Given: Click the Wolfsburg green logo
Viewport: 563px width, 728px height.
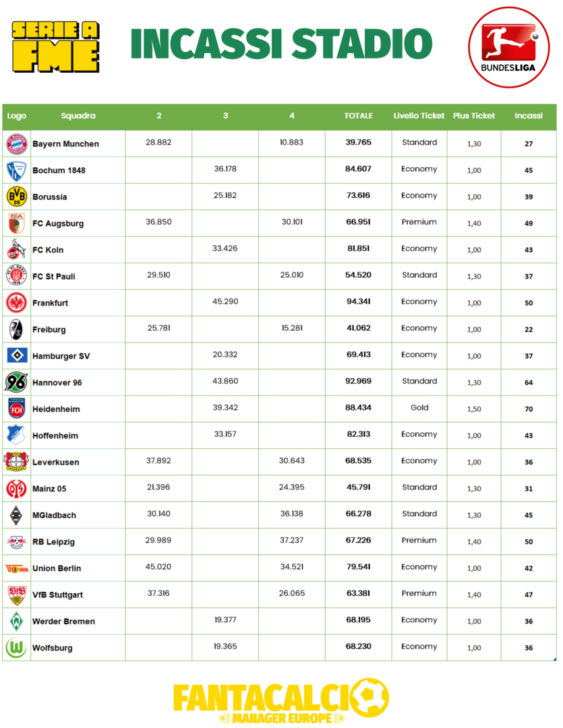Looking at the screenshot, I should point(16,648).
